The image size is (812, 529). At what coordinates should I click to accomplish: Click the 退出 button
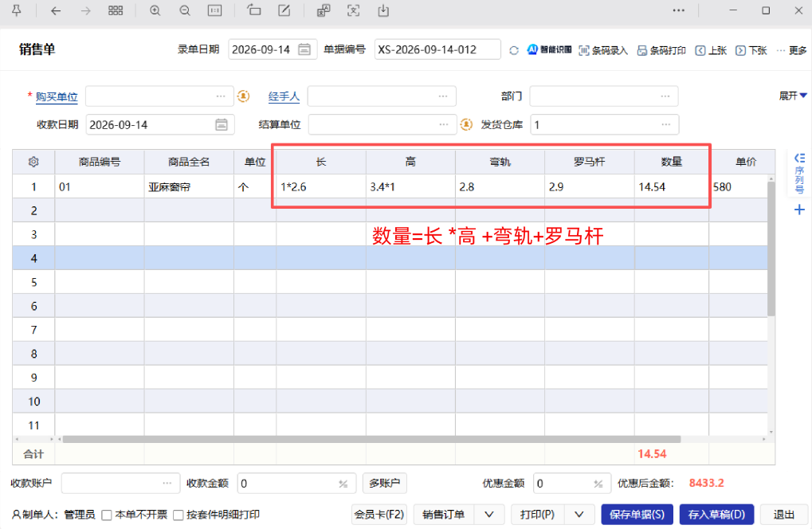[784, 515]
